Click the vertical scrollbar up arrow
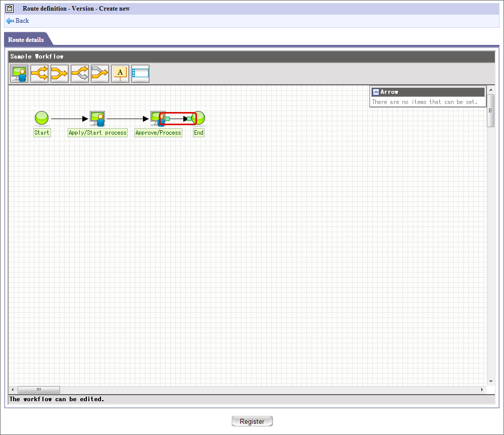This screenshot has width=504, height=435. (490, 90)
